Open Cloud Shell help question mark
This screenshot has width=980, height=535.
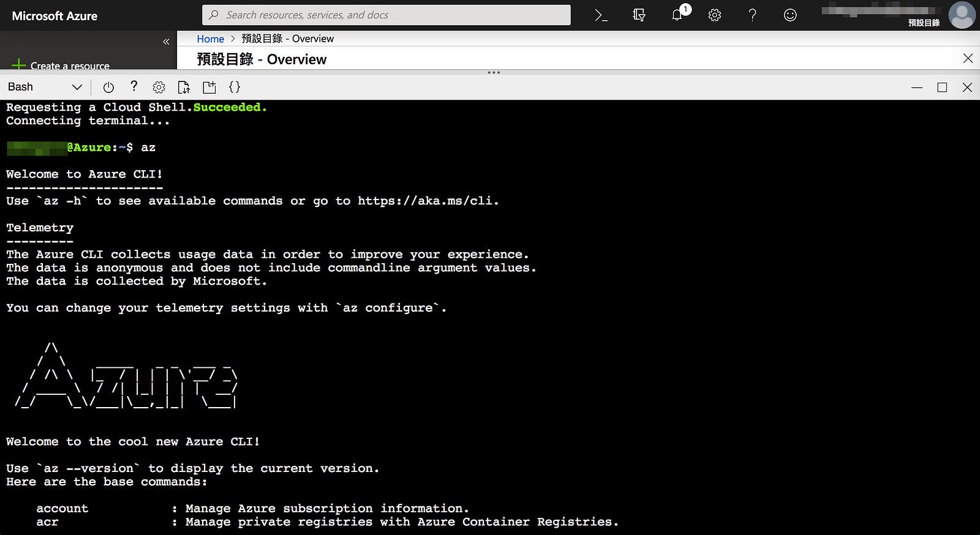(x=134, y=86)
